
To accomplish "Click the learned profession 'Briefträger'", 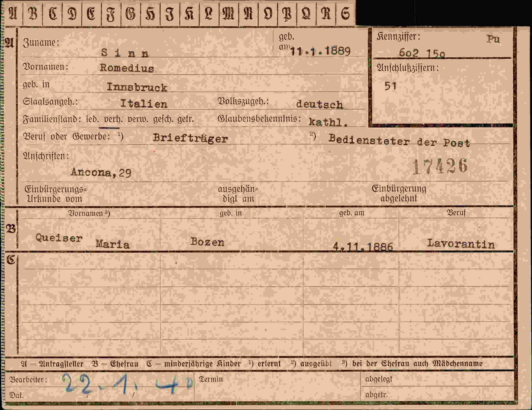I will [190, 138].
